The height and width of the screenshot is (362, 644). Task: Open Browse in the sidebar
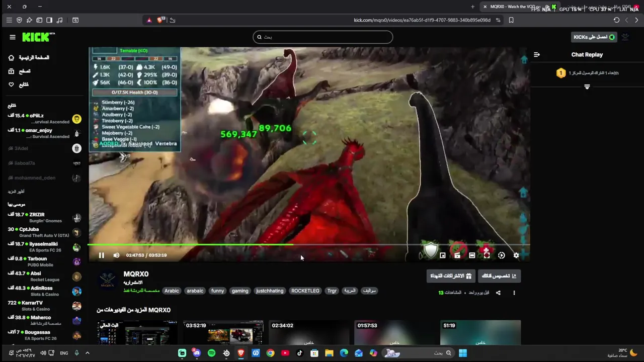point(19,71)
